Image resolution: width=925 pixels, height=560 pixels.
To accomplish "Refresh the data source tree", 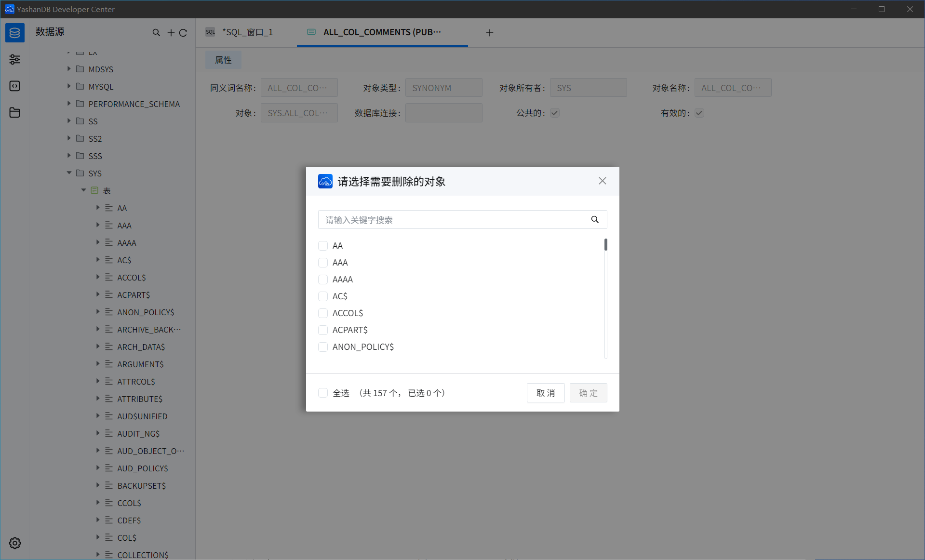I will pos(183,33).
